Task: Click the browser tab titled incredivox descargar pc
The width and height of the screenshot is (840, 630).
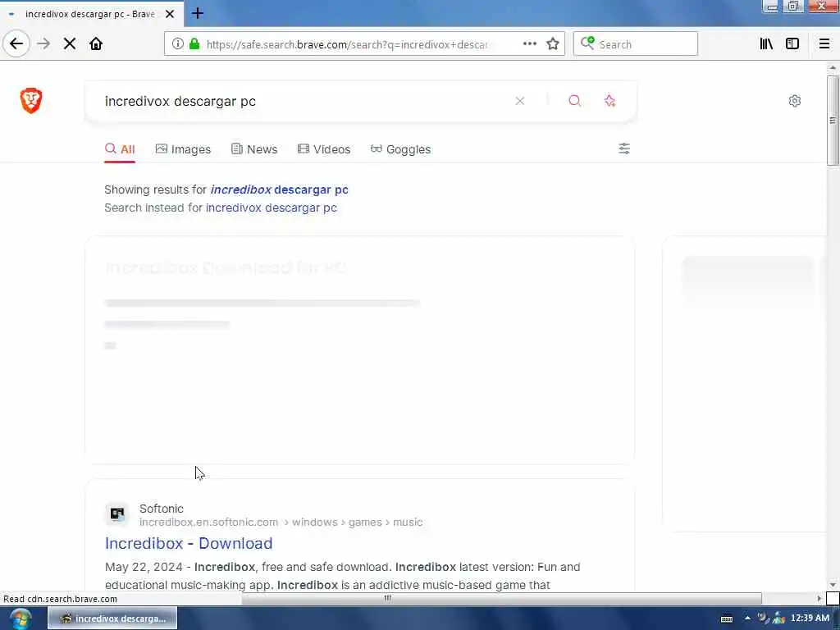Action: (x=92, y=14)
